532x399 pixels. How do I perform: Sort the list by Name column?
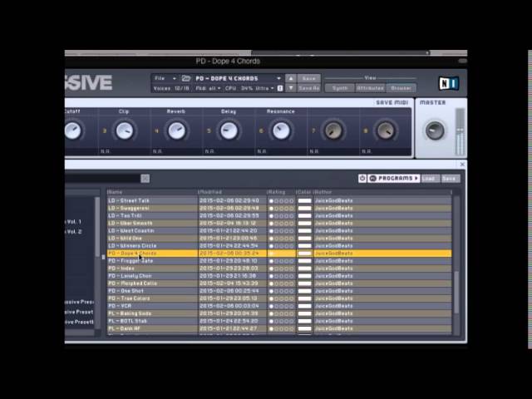click(152, 192)
